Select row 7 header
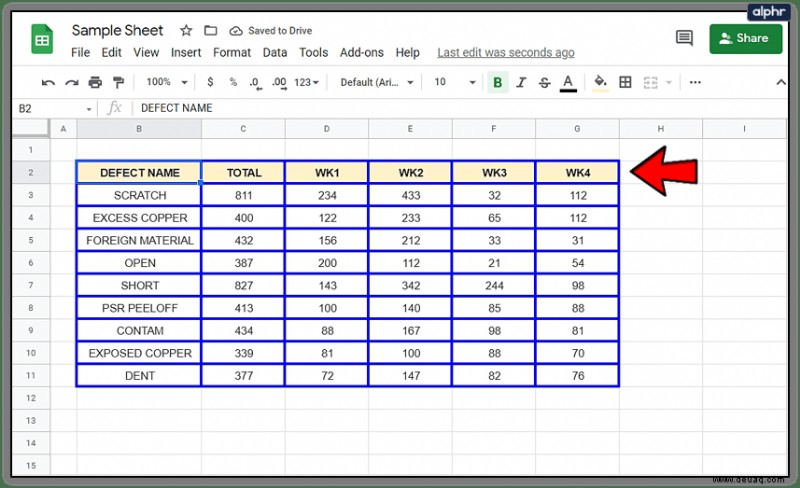 [x=31, y=285]
